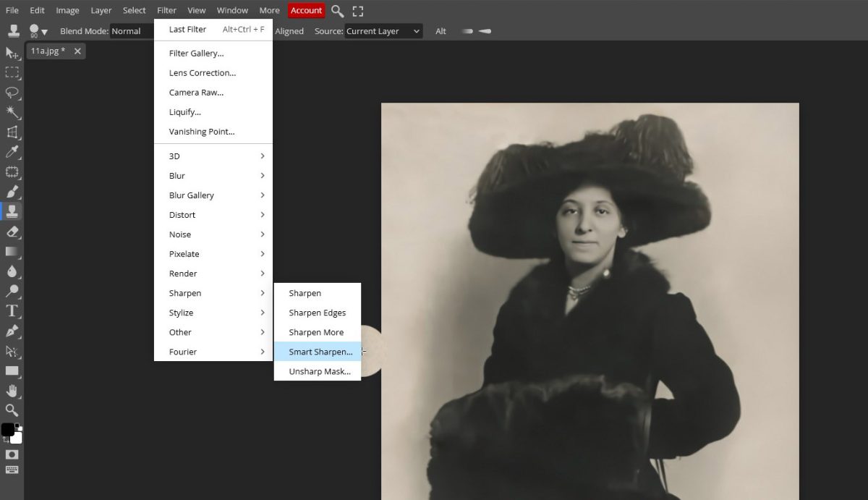Choose Unsharp Mask from submenu
This screenshot has height=500, width=868.
318,371
